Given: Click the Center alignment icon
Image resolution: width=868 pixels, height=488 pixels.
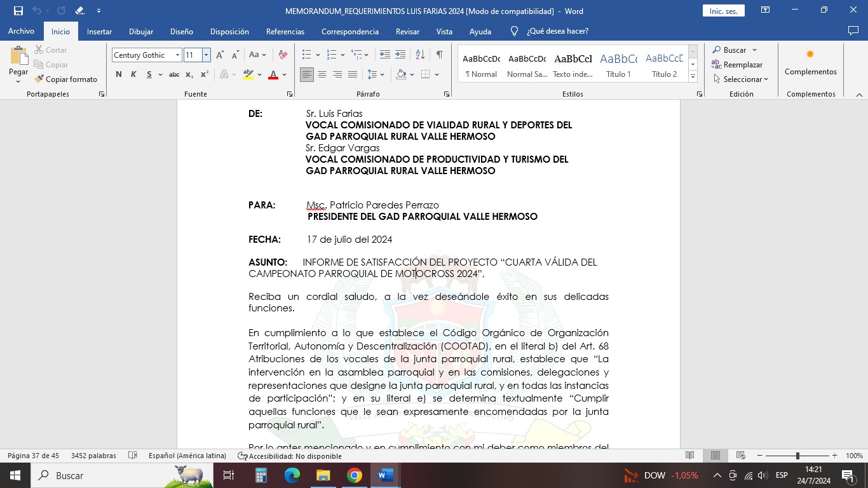Looking at the screenshot, I should pos(322,75).
